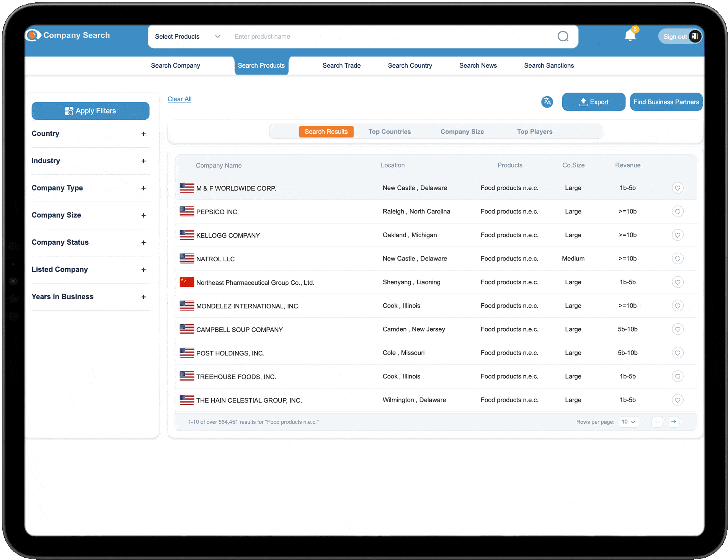Image resolution: width=728 pixels, height=560 pixels.
Task: Show the Top Players view
Action: [535, 132]
